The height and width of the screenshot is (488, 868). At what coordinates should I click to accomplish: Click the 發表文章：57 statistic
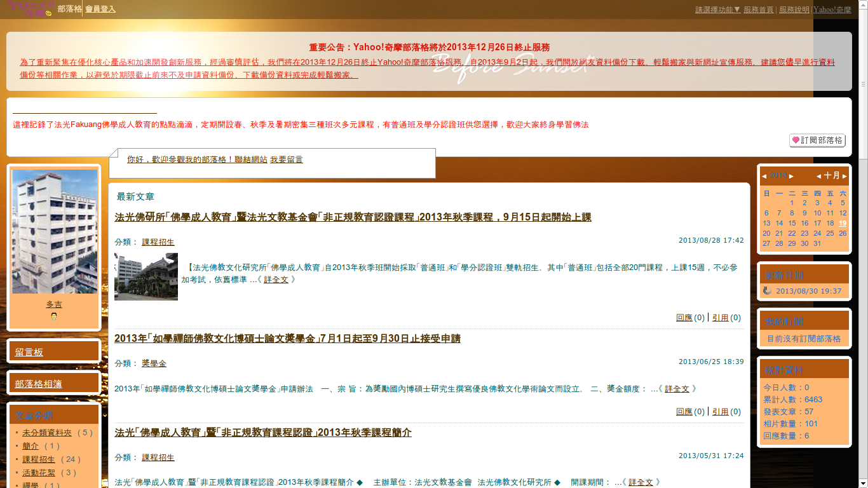point(788,412)
